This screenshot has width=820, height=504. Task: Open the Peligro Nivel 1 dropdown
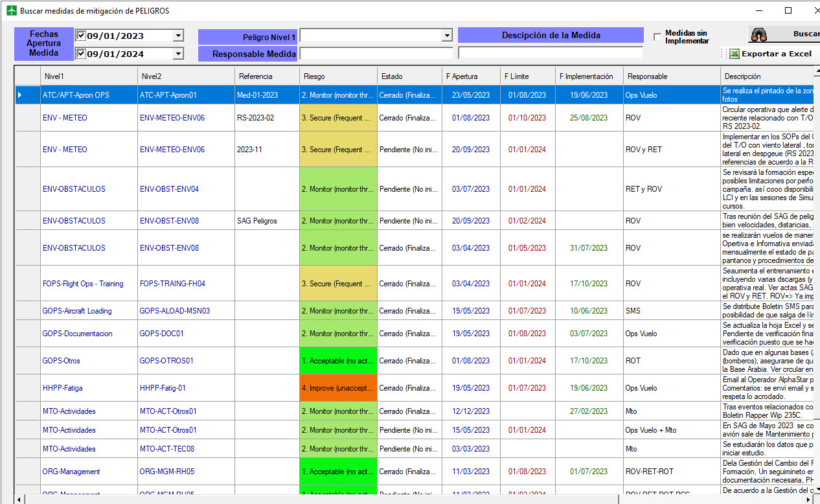tap(446, 36)
